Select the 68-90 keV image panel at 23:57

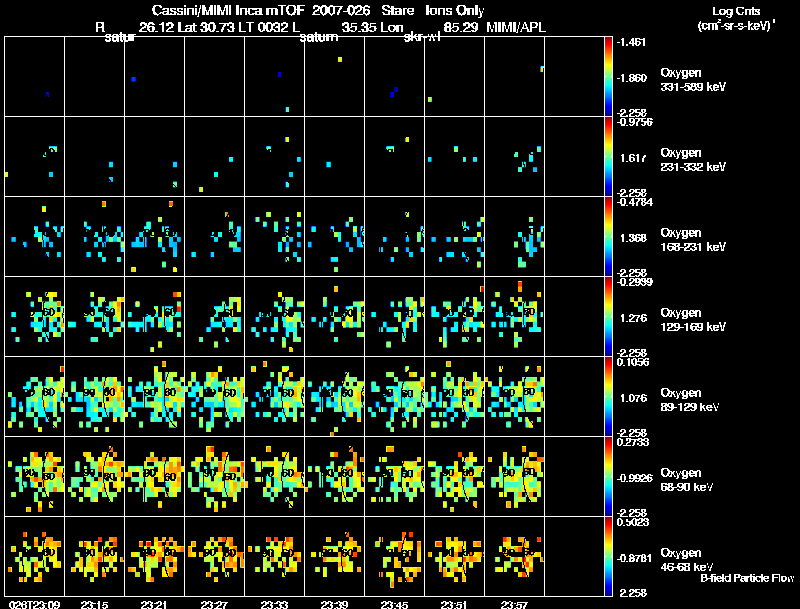pyautogui.click(x=515, y=477)
